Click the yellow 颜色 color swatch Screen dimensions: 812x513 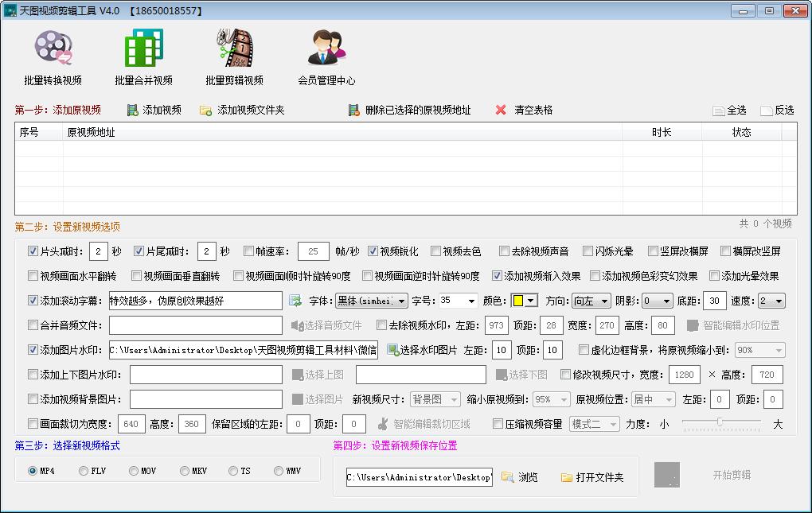[x=518, y=301]
